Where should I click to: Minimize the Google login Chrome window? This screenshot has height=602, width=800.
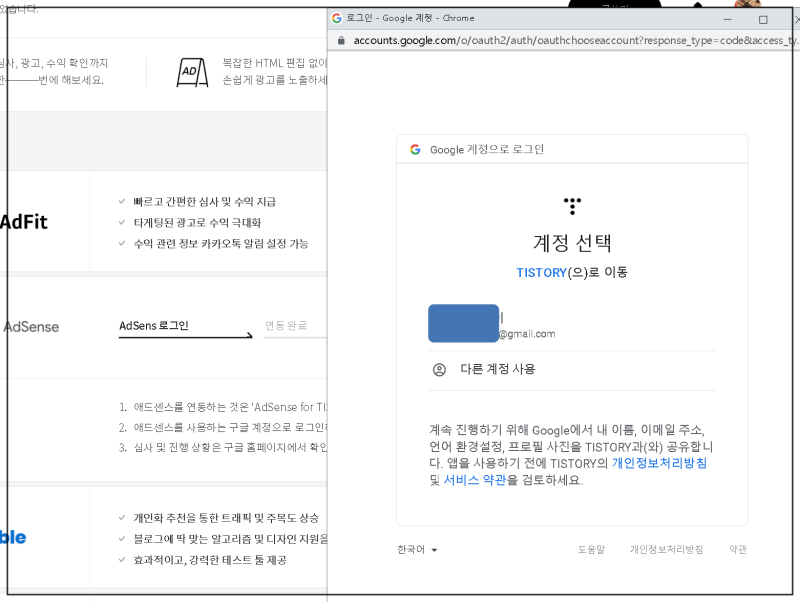pos(728,19)
